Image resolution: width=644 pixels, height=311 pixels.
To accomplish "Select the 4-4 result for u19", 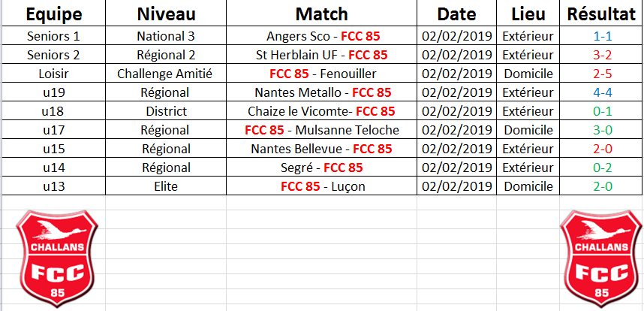I will click(x=601, y=92).
